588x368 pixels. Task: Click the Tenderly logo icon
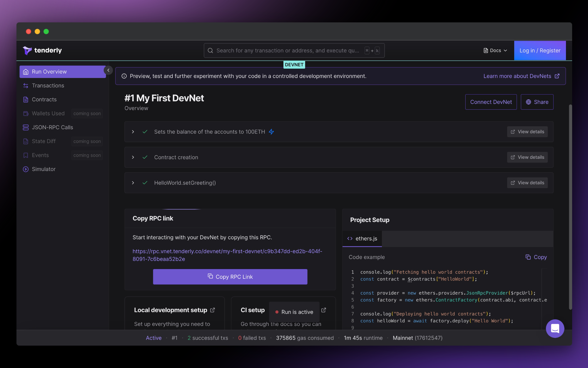click(x=27, y=50)
